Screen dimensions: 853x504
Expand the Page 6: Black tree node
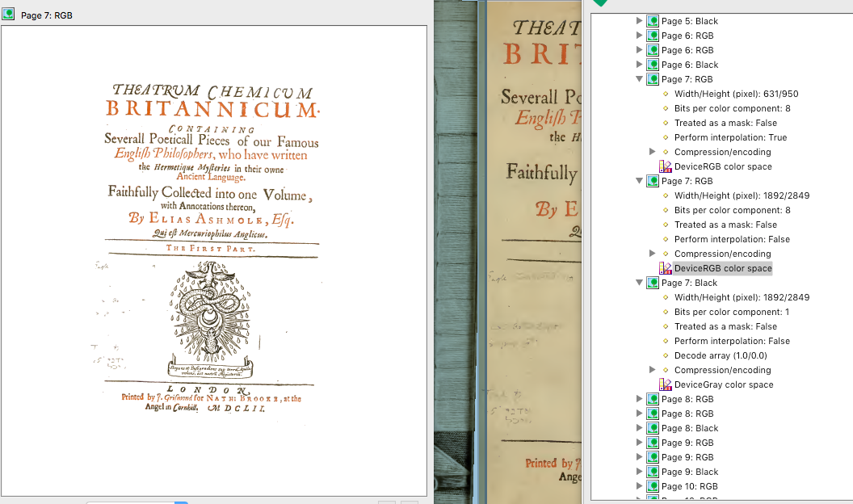click(x=639, y=64)
